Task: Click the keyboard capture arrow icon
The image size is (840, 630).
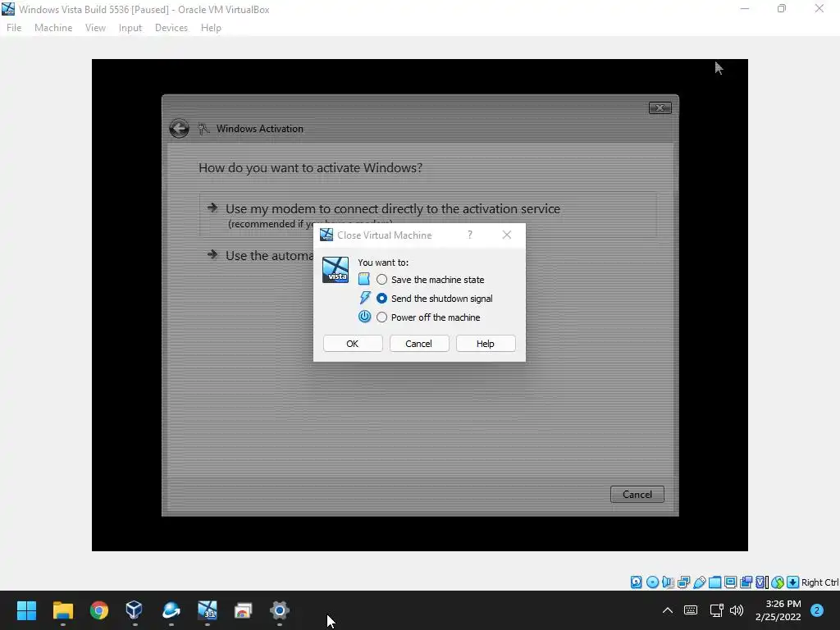Action: 793,582
